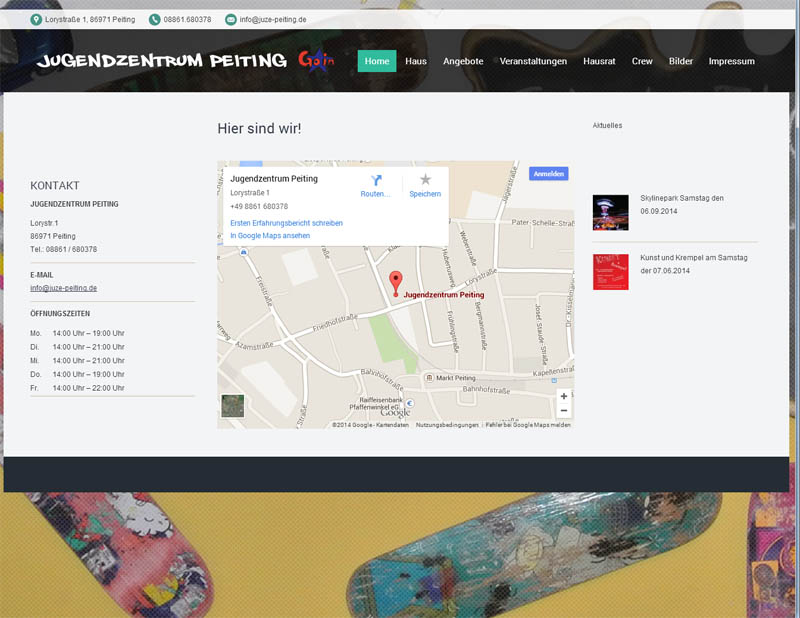
Task: Click the KONTAKT heading
Action: (x=55, y=186)
